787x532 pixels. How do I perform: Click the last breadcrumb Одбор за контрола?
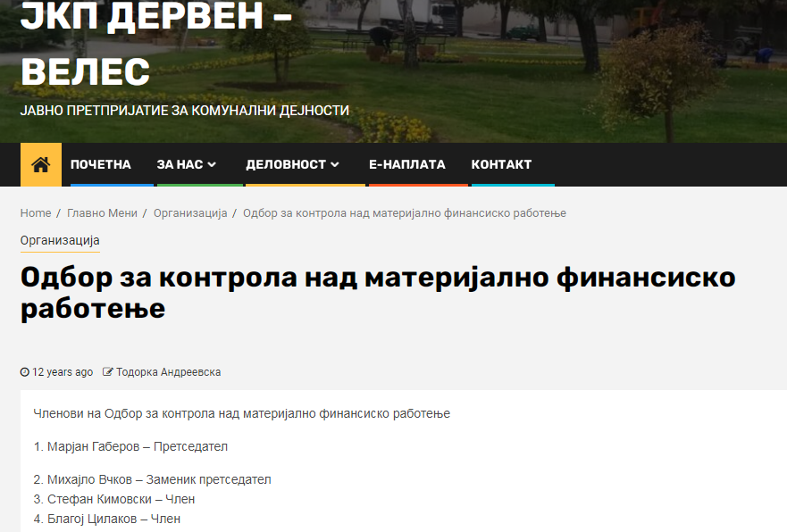tap(405, 213)
